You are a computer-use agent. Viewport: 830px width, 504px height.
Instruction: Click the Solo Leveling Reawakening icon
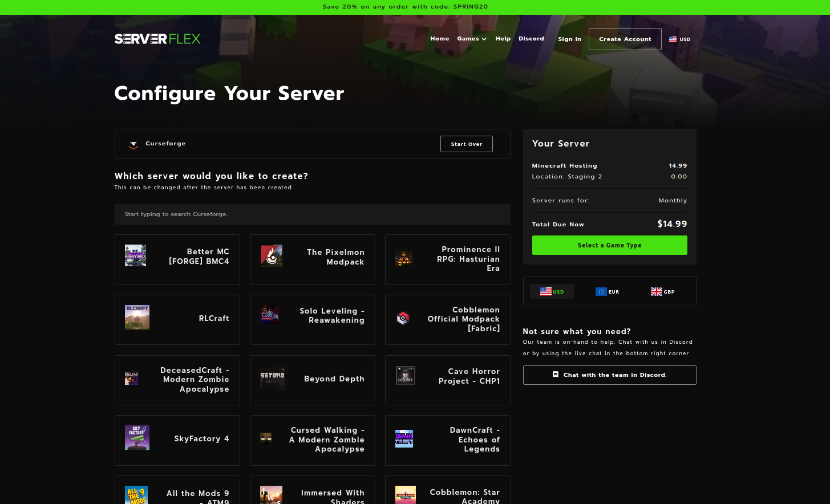270,314
